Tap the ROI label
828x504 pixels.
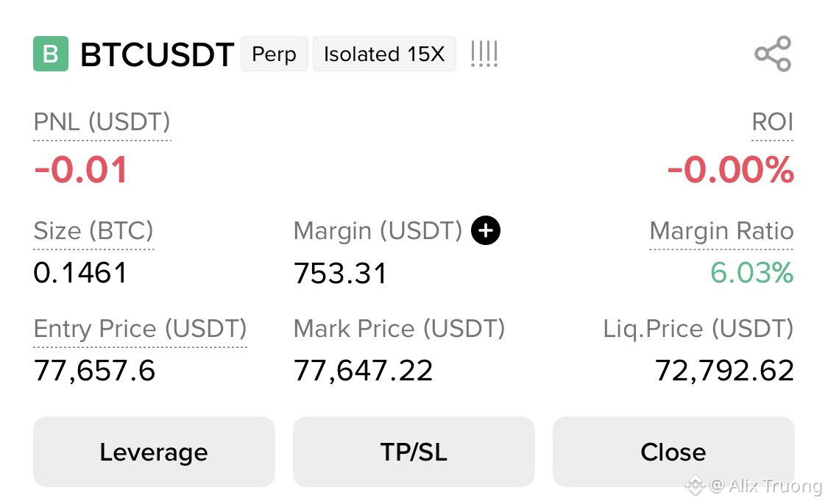click(773, 122)
